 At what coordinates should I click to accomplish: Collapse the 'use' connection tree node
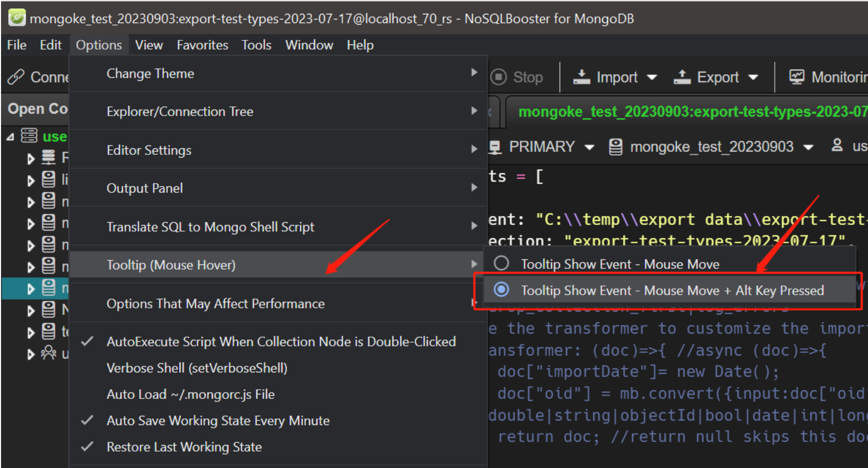[10, 137]
